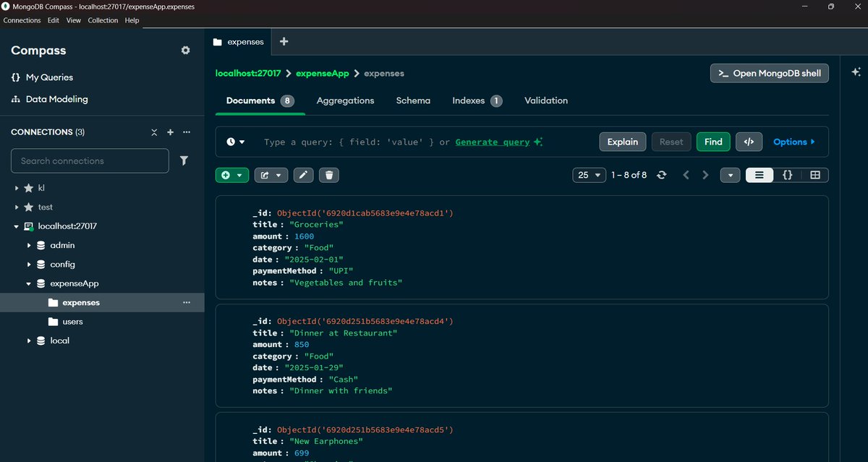Switch to Aggregations tab
This screenshot has height=462, width=868.
345,100
